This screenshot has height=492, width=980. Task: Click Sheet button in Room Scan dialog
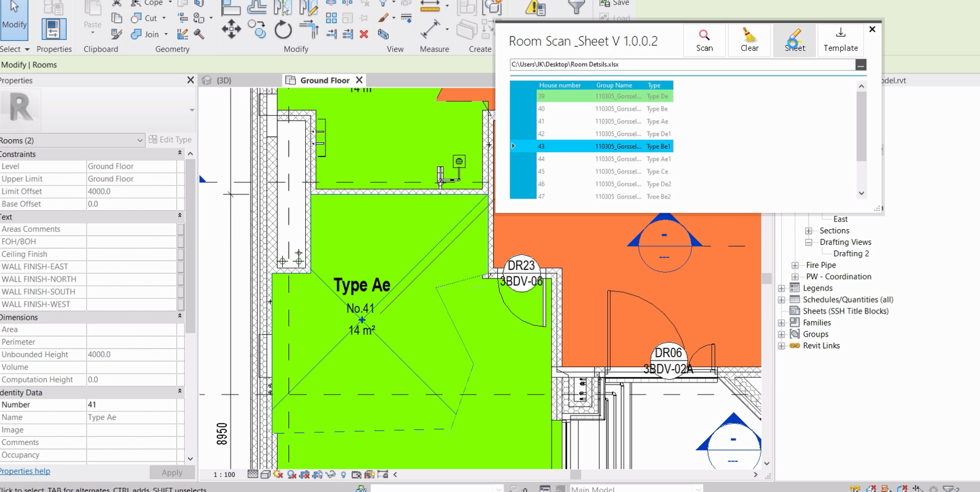click(x=795, y=40)
